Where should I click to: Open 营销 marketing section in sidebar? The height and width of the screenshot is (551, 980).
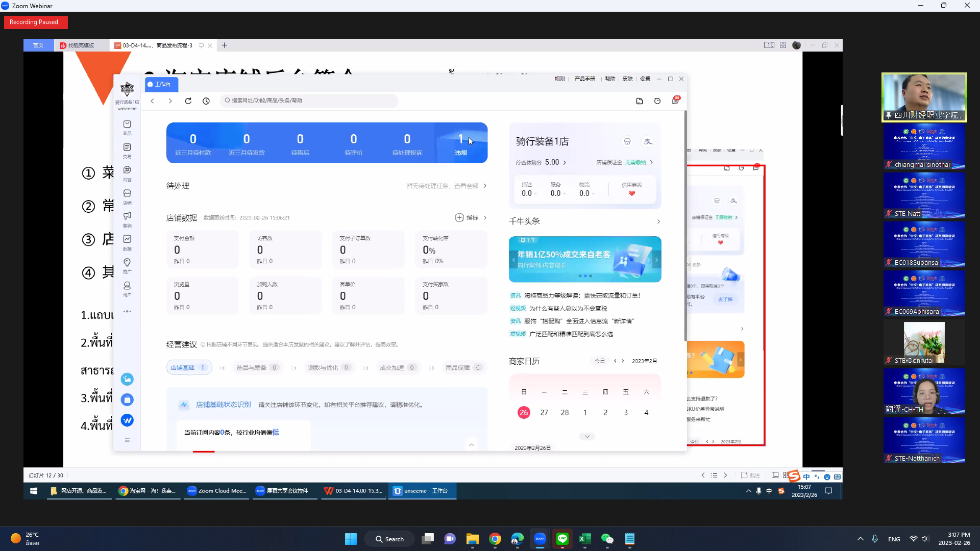(127, 220)
